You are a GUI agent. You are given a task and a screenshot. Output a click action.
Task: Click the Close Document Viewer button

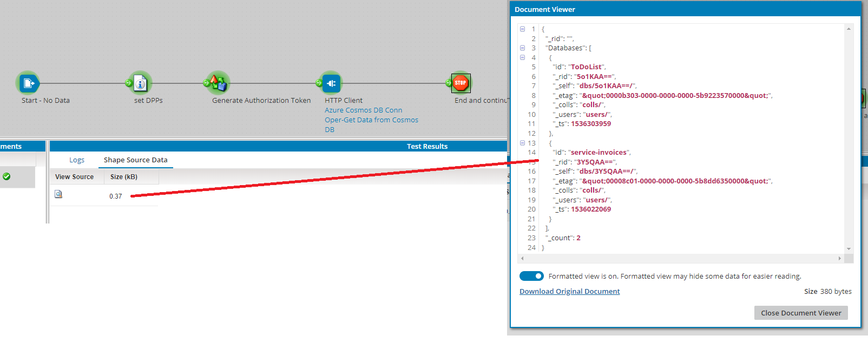point(801,313)
